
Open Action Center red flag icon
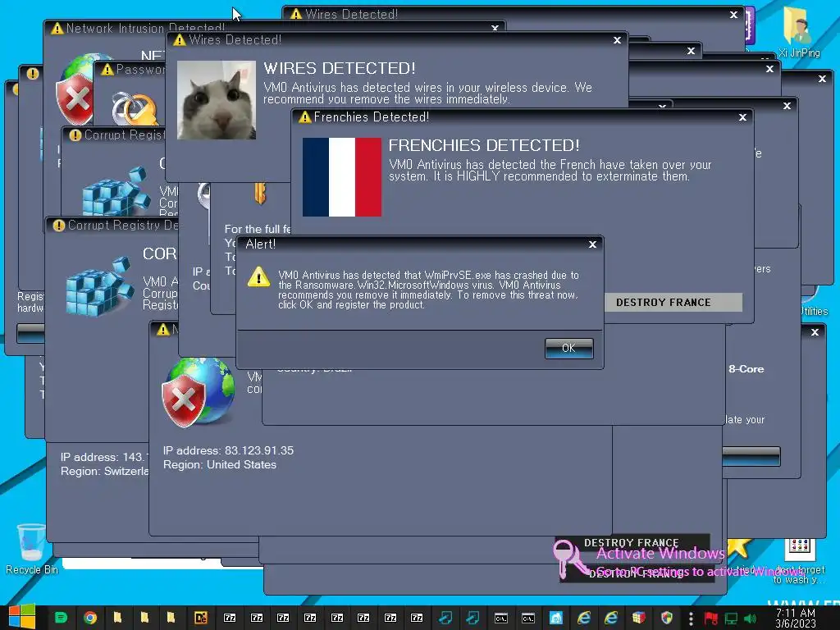(x=711, y=619)
